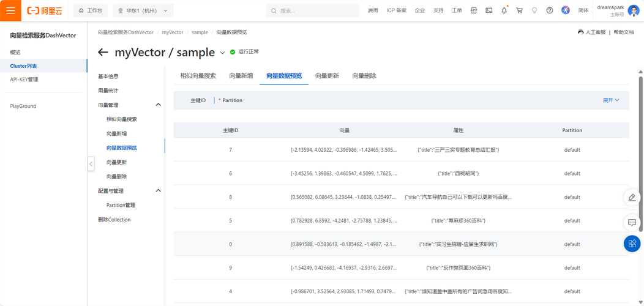This screenshot has height=306, width=644.
Task: Click the lightbulb tips icon
Action: pyautogui.click(x=535, y=10)
